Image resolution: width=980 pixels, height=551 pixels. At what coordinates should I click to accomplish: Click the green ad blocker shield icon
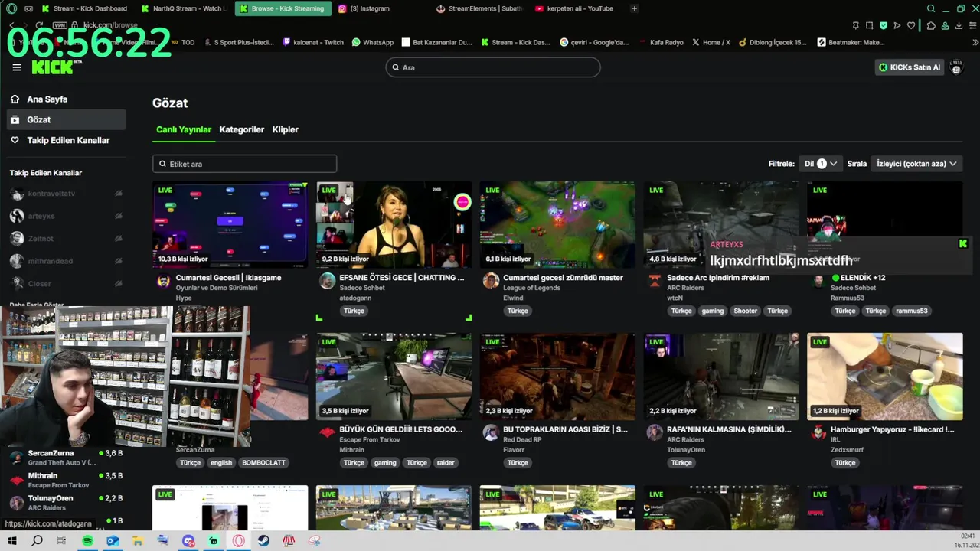coord(883,26)
